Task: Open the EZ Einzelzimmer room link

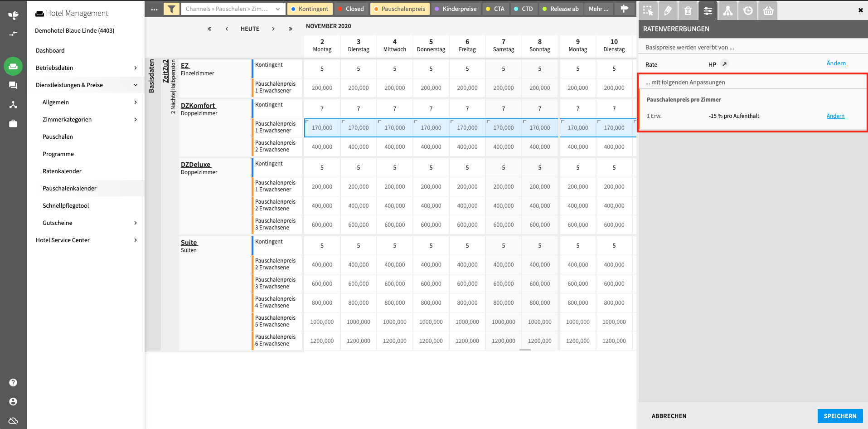Action: pyautogui.click(x=185, y=65)
